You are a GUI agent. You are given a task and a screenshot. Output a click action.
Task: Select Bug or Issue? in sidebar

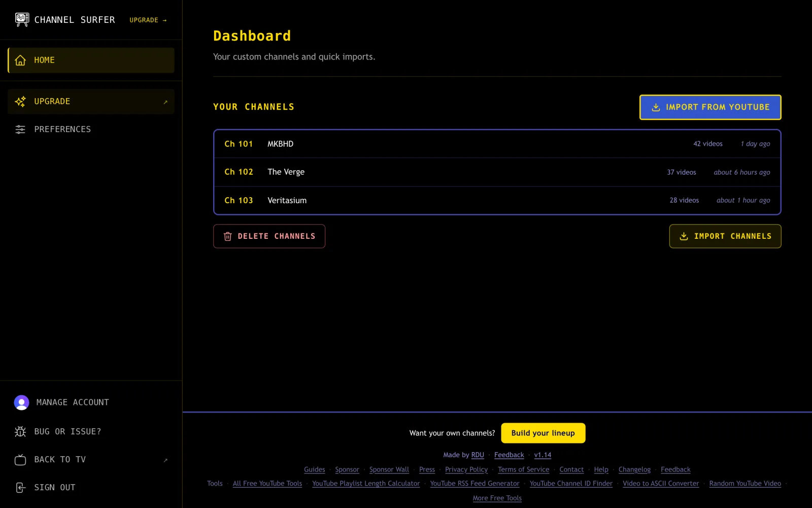coord(91,432)
